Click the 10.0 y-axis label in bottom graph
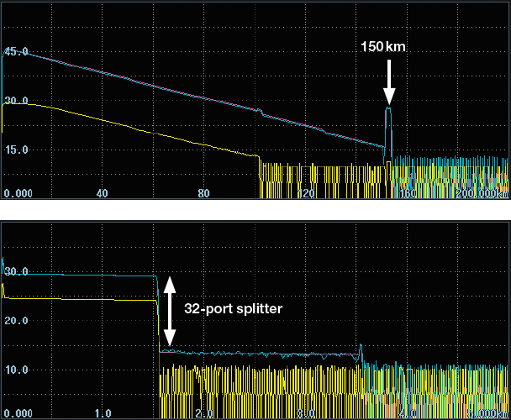The width and height of the screenshot is (511, 420). [x=17, y=370]
